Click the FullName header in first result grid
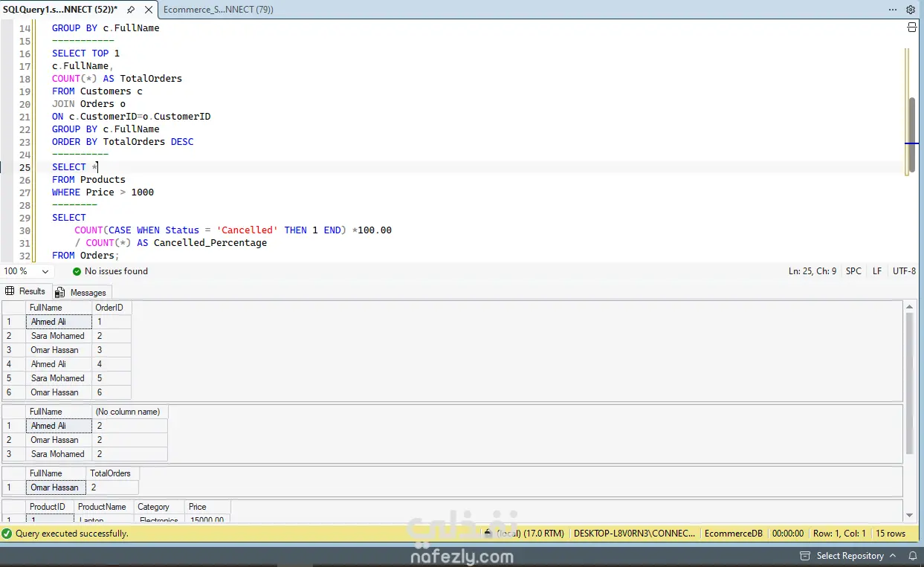The height and width of the screenshot is (567, 924). pos(58,308)
